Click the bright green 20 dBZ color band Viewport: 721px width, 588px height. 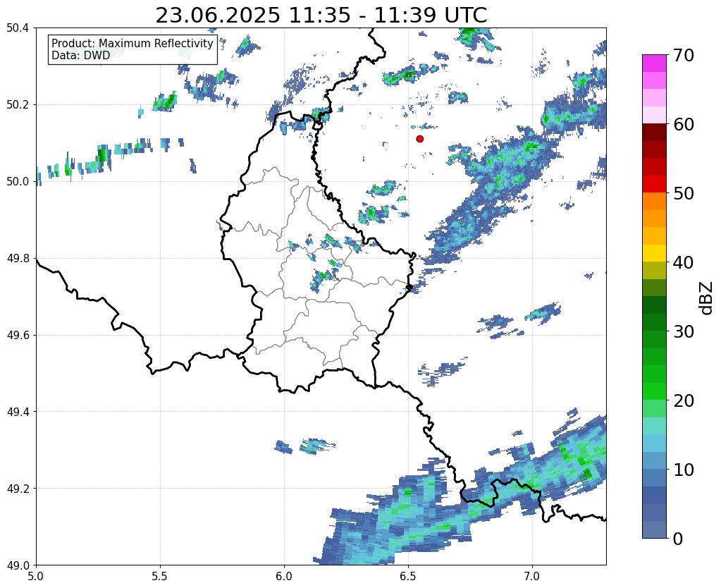pyautogui.click(x=654, y=391)
